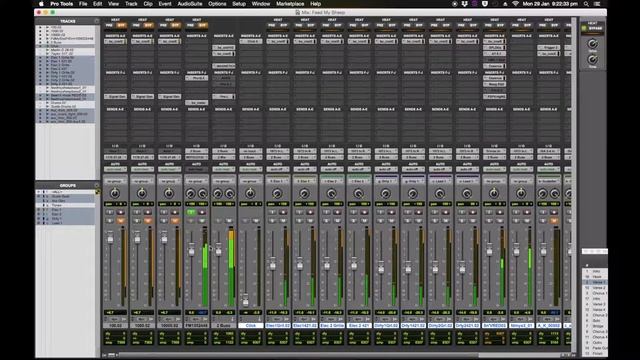
Task: Adjust the pan knob on the Click track
Action: coord(250,193)
